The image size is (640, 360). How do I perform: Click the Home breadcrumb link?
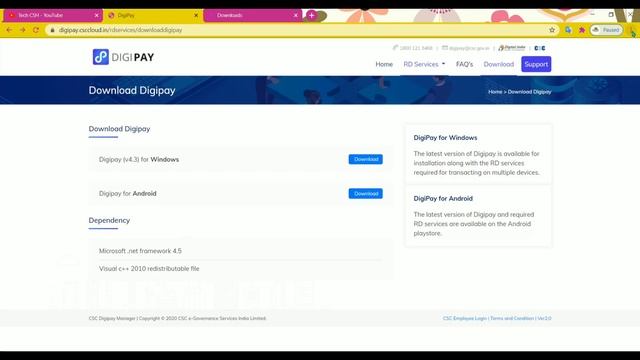[495, 92]
